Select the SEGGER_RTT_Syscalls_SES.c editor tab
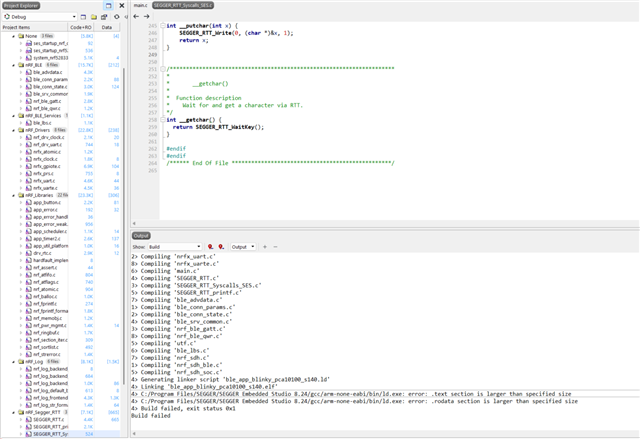Screen dimensions: 640x439 pos(183,5)
